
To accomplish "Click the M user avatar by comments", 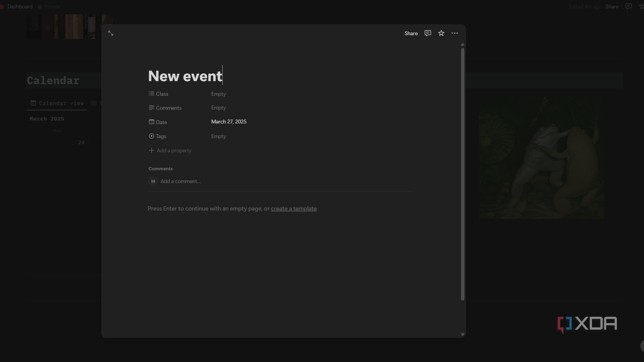I will tap(153, 181).
